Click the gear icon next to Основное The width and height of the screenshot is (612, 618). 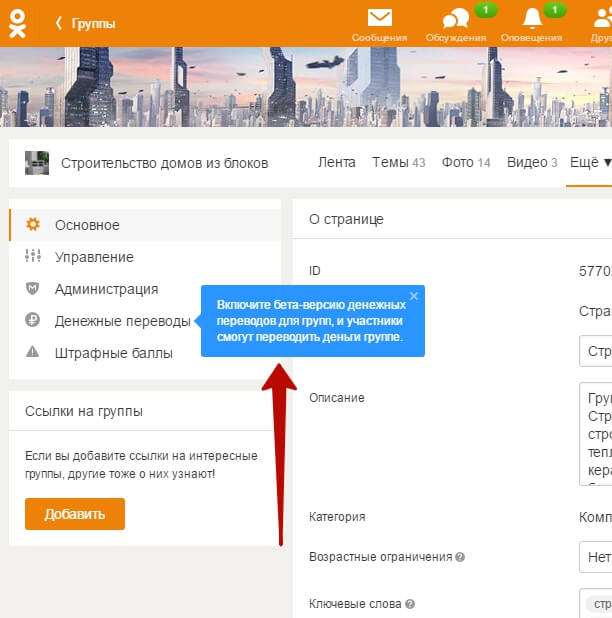pos(33,225)
